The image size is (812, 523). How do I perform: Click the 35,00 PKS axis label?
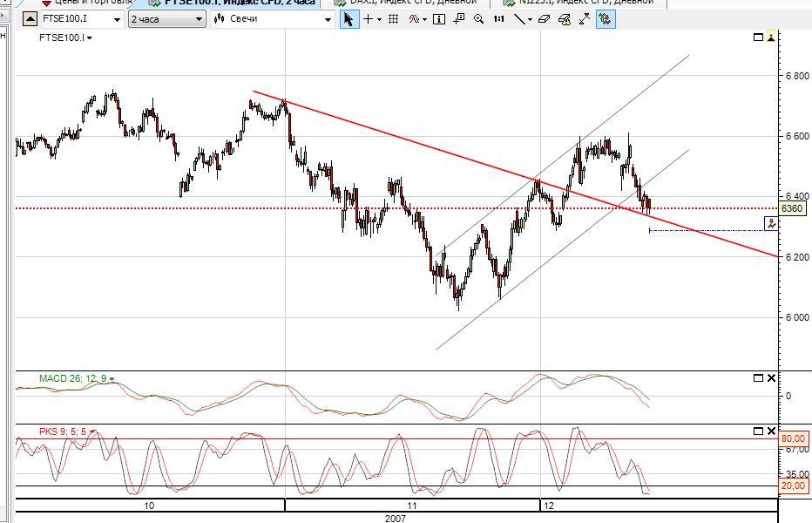click(x=797, y=474)
